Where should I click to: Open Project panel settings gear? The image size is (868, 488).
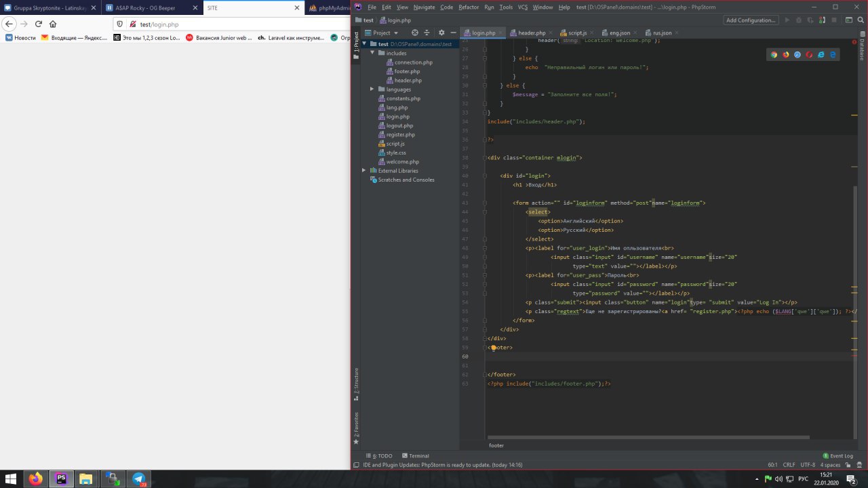[441, 33]
